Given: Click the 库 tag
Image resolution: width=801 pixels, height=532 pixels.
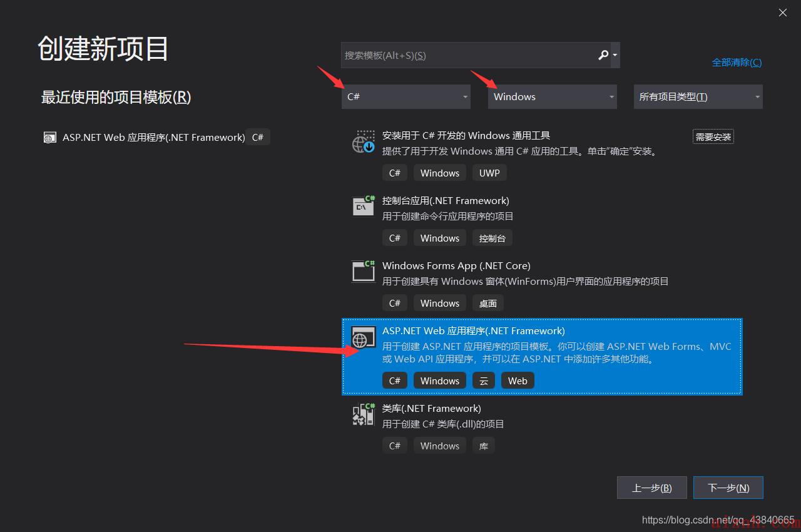Looking at the screenshot, I should click(484, 446).
